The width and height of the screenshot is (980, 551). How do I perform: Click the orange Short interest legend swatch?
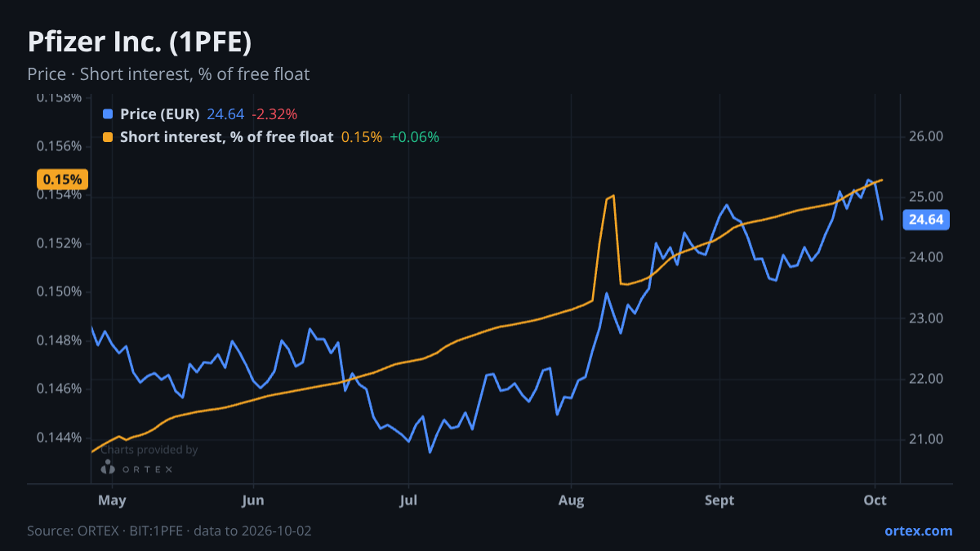click(108, 137)
